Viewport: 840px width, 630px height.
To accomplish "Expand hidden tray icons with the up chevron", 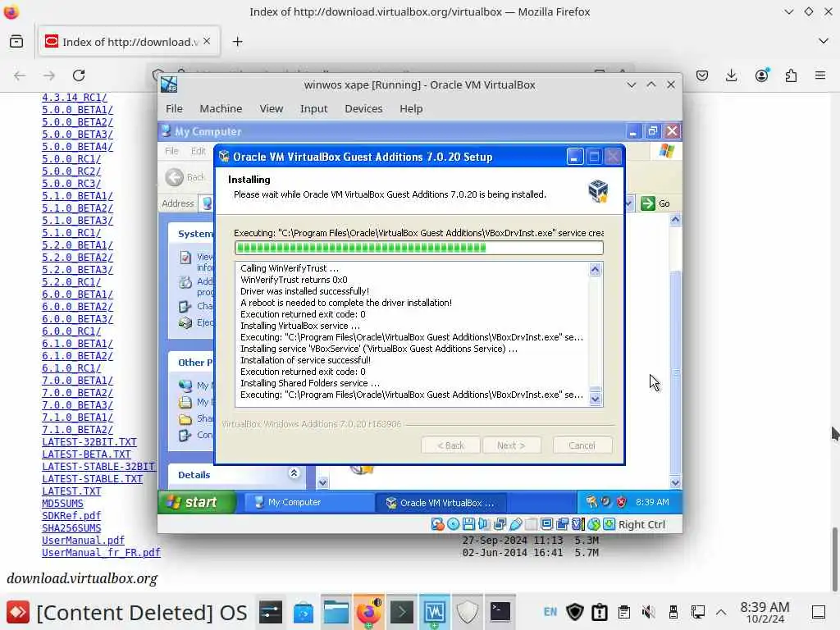I will pos(721,612).
